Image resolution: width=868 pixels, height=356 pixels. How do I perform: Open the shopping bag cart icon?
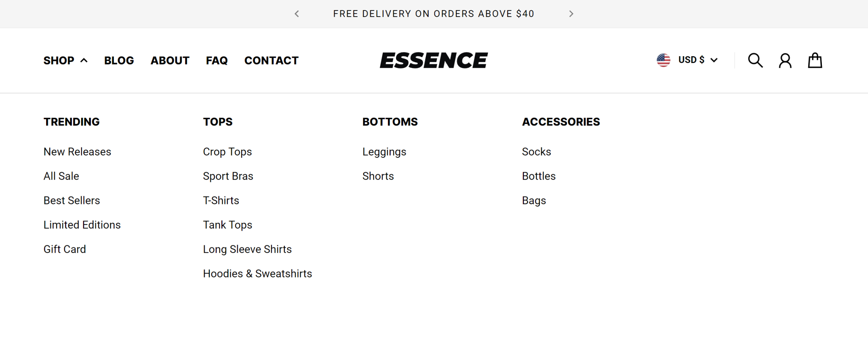click(x=815, y=60)
